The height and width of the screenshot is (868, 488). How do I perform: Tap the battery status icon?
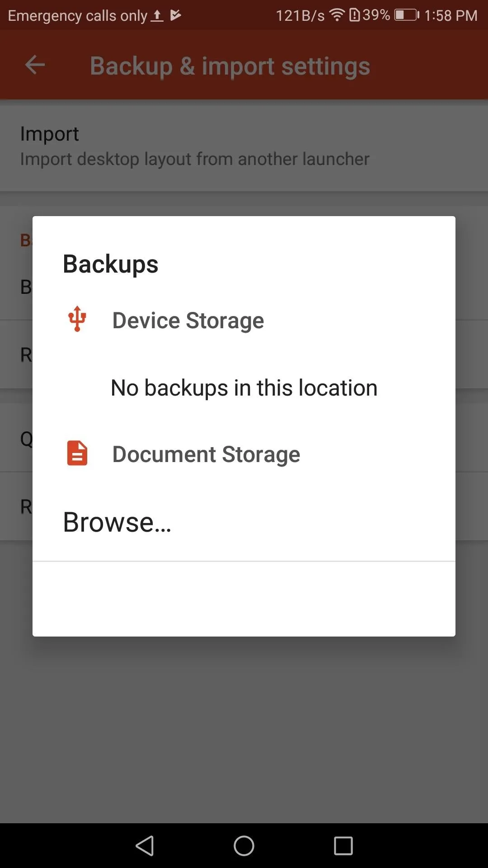(407, 15)
